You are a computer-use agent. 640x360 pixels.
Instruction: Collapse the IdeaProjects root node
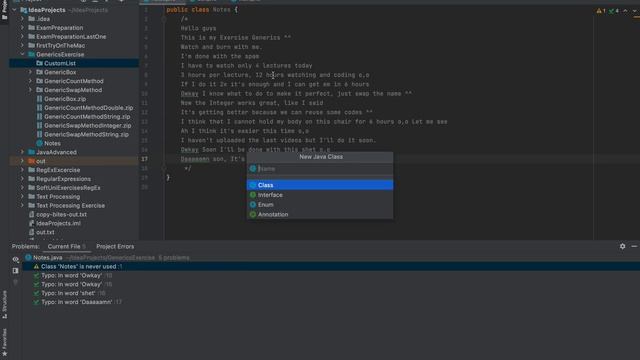15,10
